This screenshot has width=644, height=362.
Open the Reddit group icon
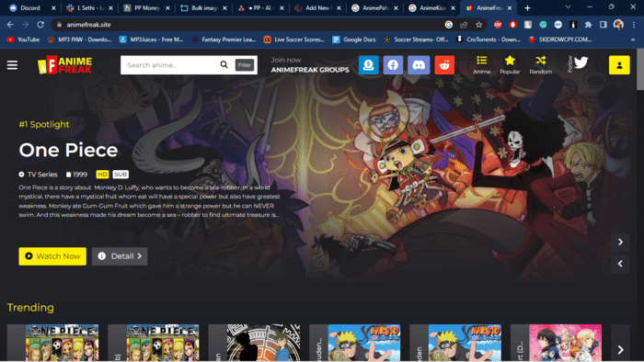(444, 65)
